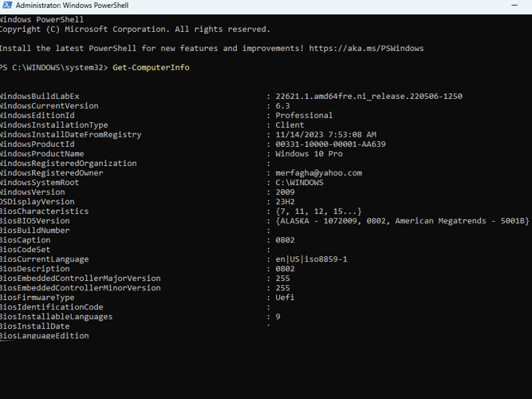The height and width of the screenshot is (399, 532).
Task: Click the Administrator: Windows PowerShell title text
Action: click(x=66, y=6)
